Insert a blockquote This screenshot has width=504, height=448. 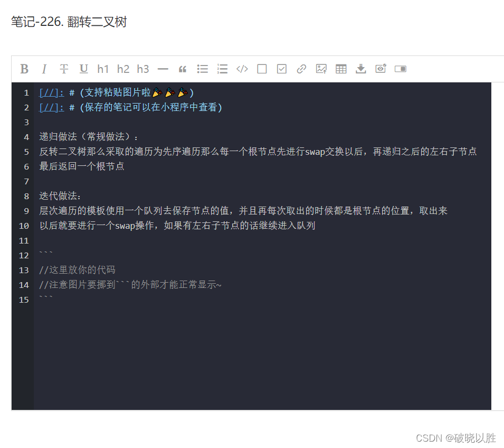183,69
